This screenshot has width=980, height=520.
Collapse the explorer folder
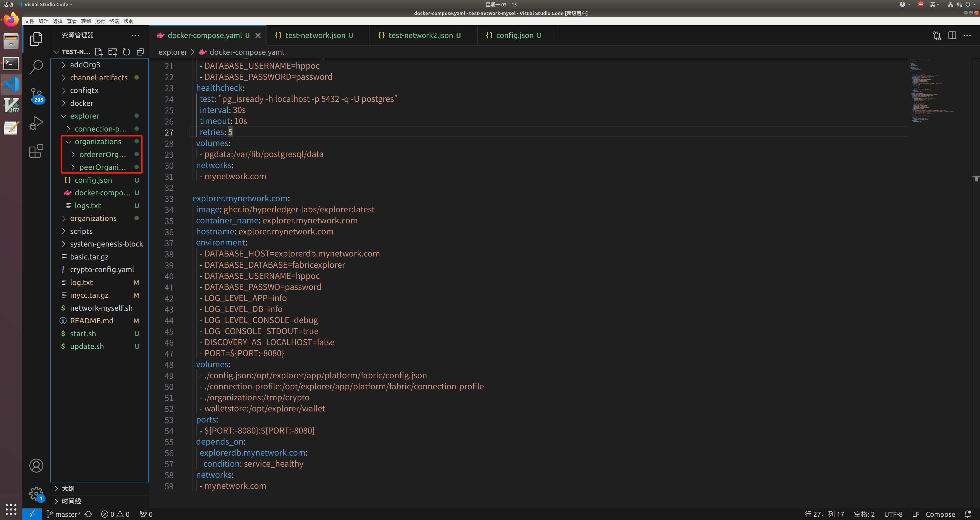pos(99,116)
